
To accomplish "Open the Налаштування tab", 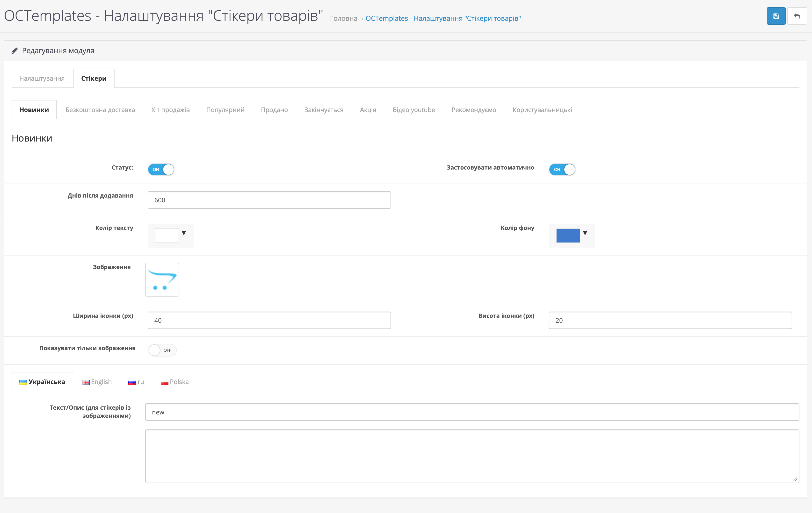I will click(x=42, y=78).
